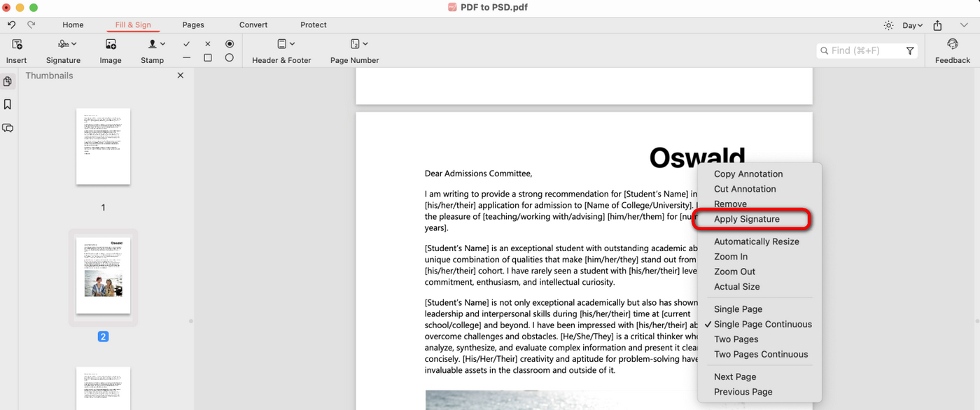This screenshot has width=980, height=410.
Task: Select the checkmark fill tool
Action: tap(186, 44)
